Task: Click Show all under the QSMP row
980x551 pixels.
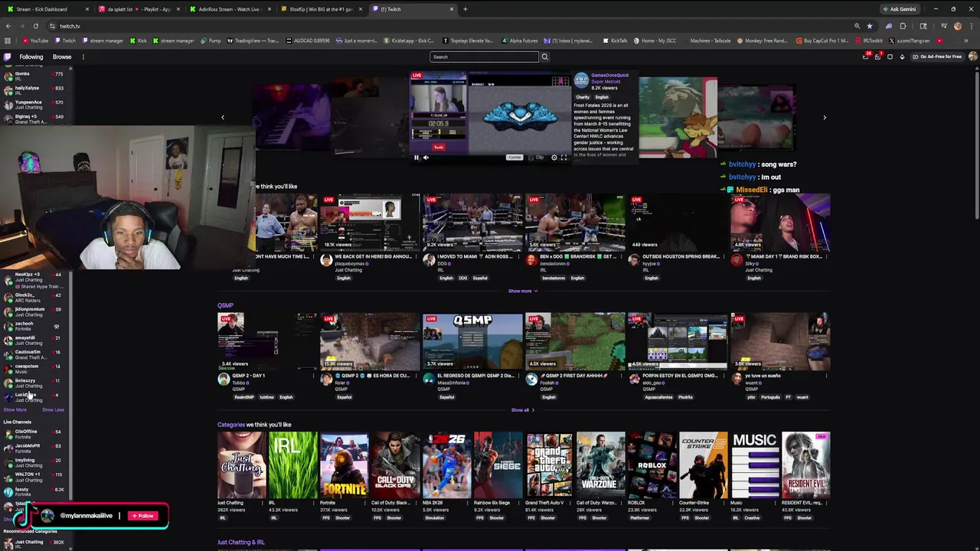Action: pos(523,410)
